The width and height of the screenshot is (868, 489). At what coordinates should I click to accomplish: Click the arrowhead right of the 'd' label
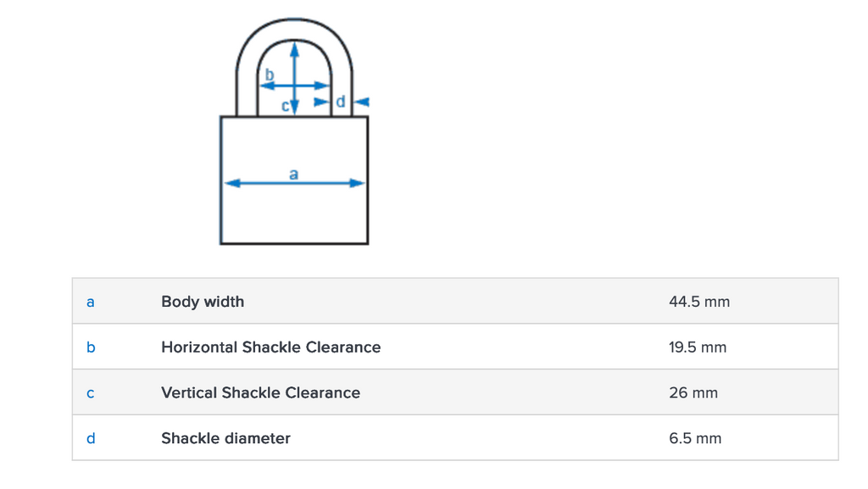tap(362, 102)
